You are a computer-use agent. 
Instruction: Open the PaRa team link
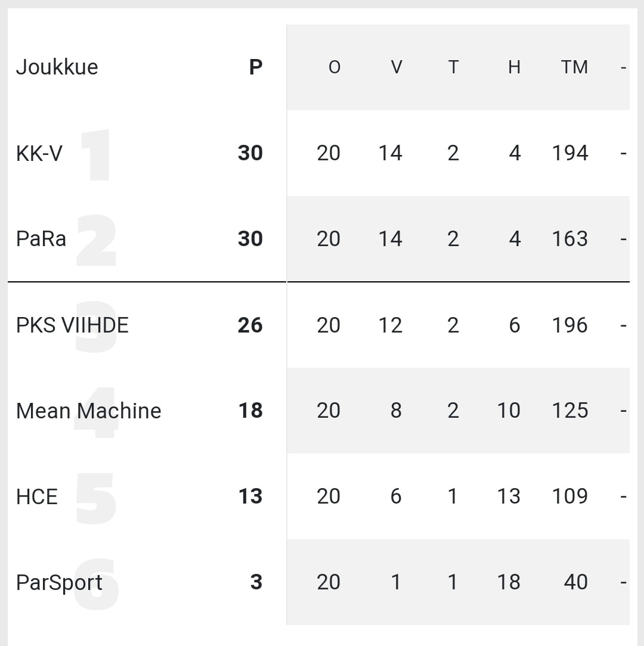tap(41, 239)
